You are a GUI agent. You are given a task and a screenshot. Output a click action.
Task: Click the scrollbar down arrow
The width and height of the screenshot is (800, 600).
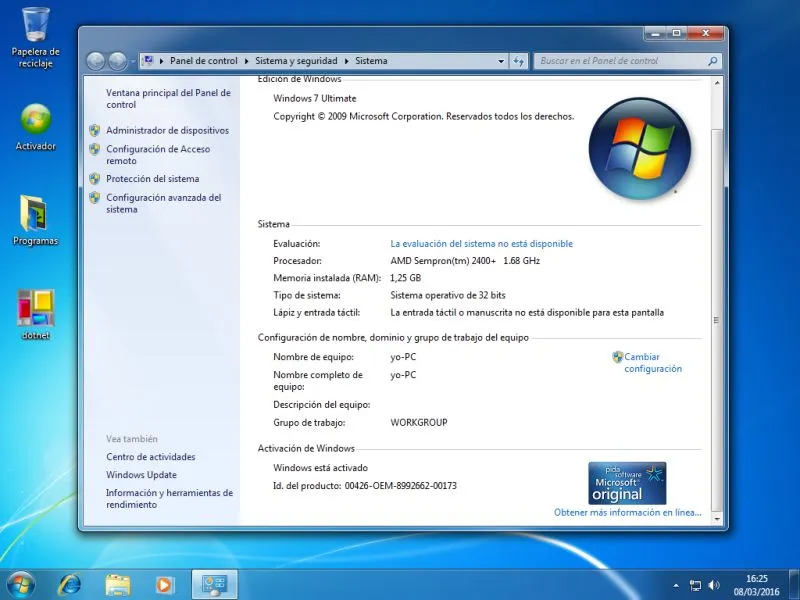pyautogui.click(x=717, y=519)
